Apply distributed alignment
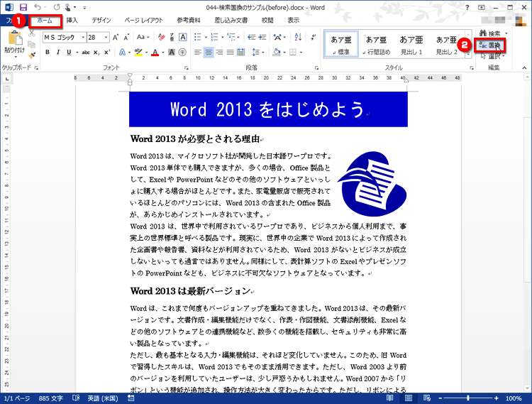This screenshot has width=532, height=404. 241,53
